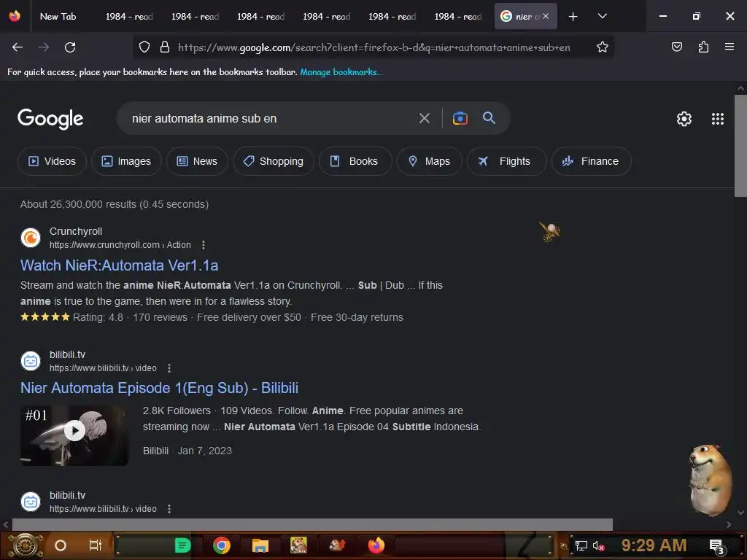Filter results by Shopping

[x=274, y=161]
